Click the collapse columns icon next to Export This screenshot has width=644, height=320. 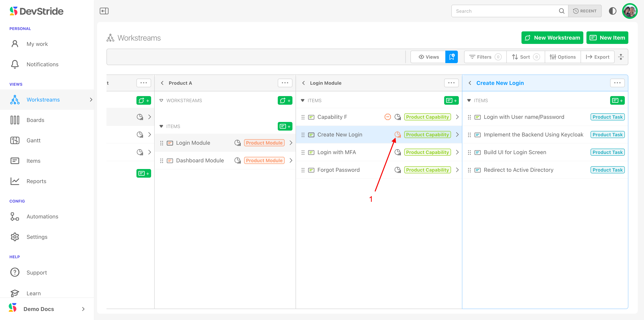[621, 57]
